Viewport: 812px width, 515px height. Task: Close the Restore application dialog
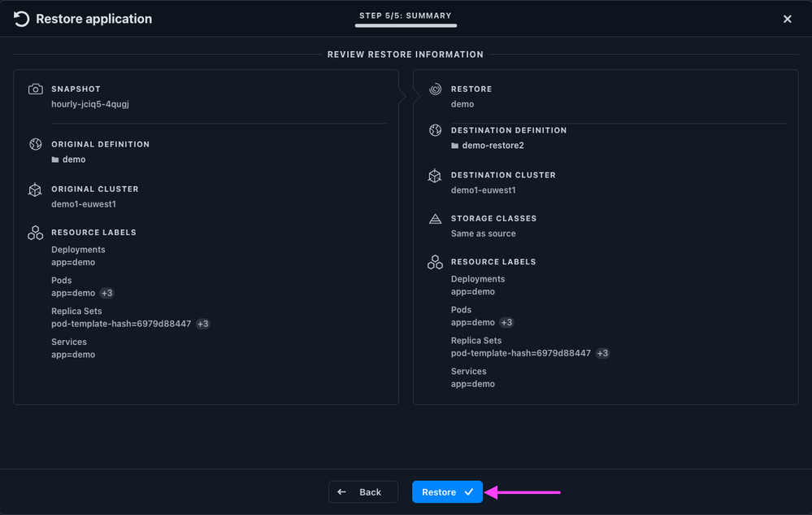[787, 20]
